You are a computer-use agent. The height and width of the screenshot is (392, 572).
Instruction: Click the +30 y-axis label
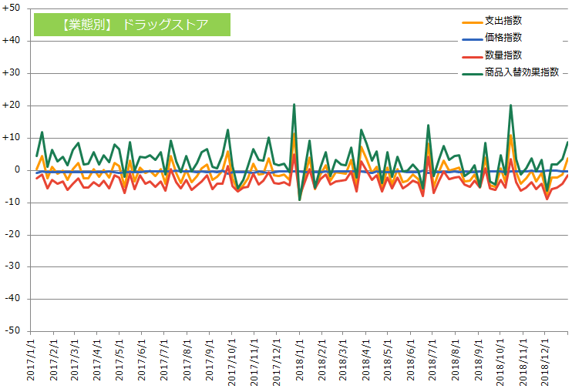click(11, 72)
